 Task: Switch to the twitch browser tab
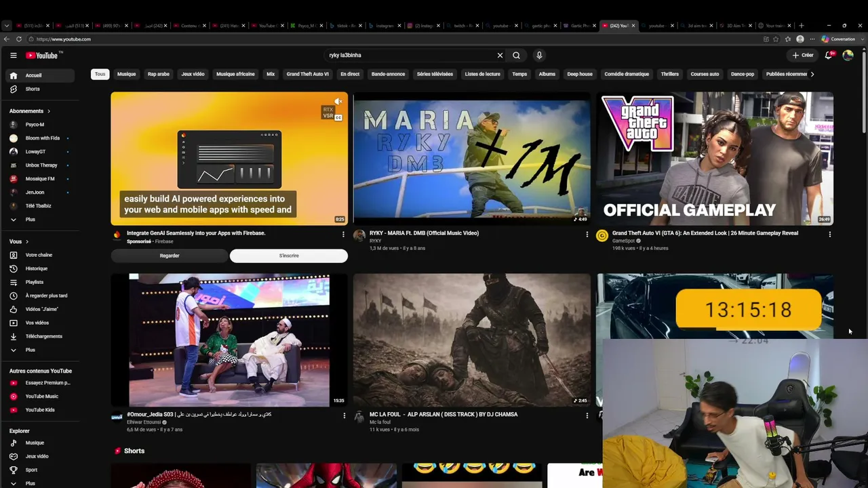[464, 26]
